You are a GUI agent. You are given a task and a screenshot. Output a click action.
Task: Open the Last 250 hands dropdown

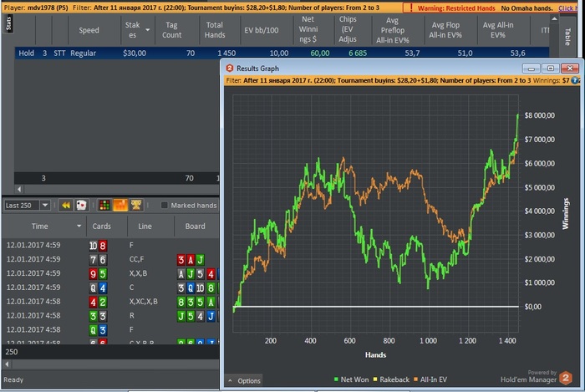(45, 205)
